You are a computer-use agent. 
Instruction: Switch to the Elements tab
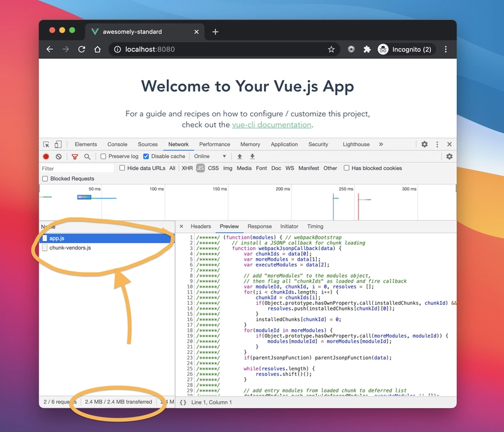pos(86,144)
